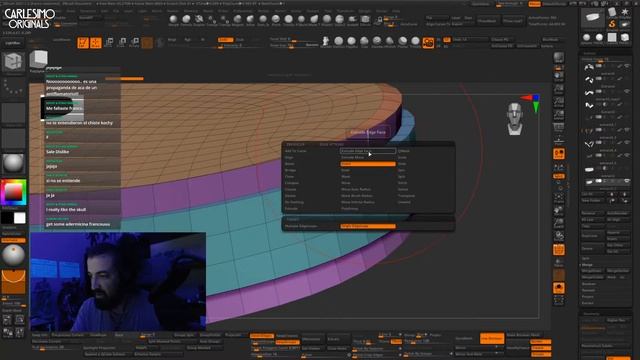Viewport: 640px width, 360px height.
Task: Toggle the Zsub button
Action: 240,40
